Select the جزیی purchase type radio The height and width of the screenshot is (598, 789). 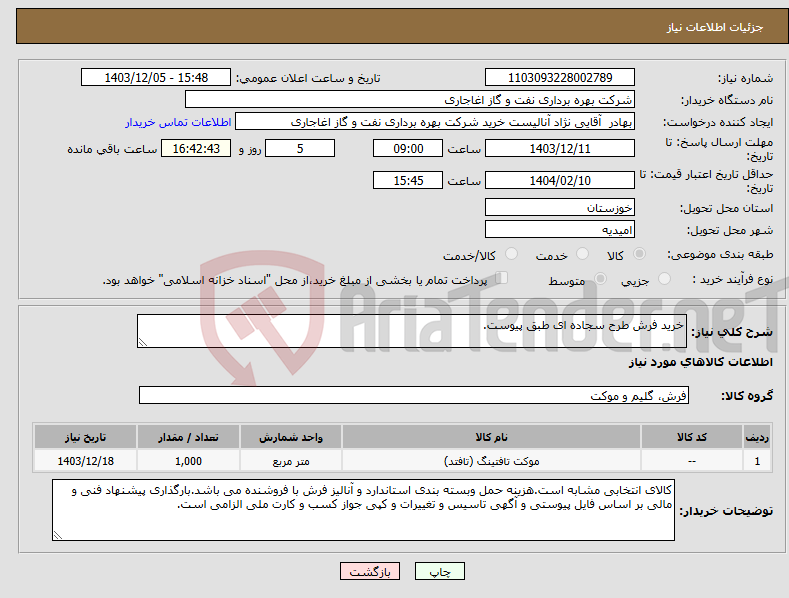pyautogui.click(x=664, y=278)
